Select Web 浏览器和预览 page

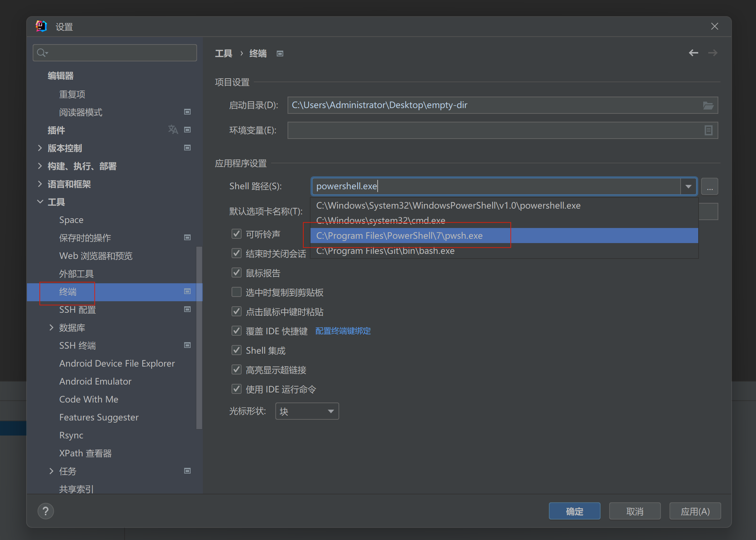pos(96,256)
